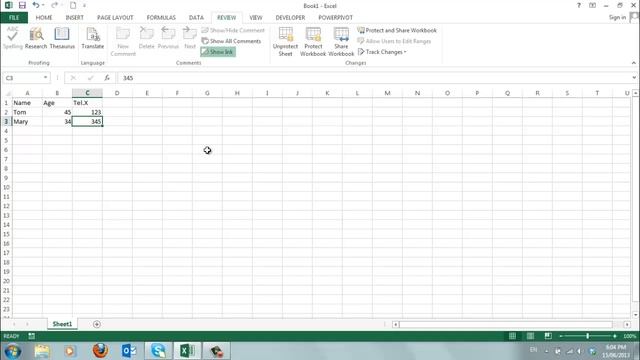This screenshot has height=360, width=640.
Task: Collapse the ribbon
Action: point(633,63)
